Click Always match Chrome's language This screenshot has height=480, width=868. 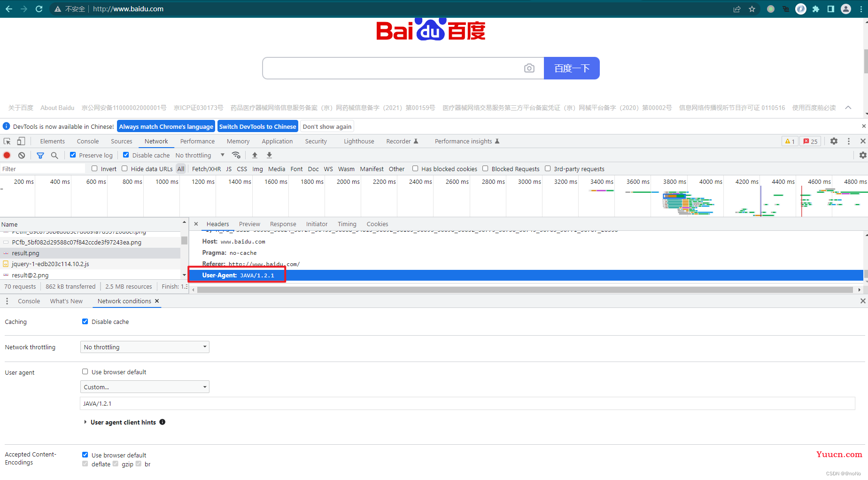tap(166, 126)
